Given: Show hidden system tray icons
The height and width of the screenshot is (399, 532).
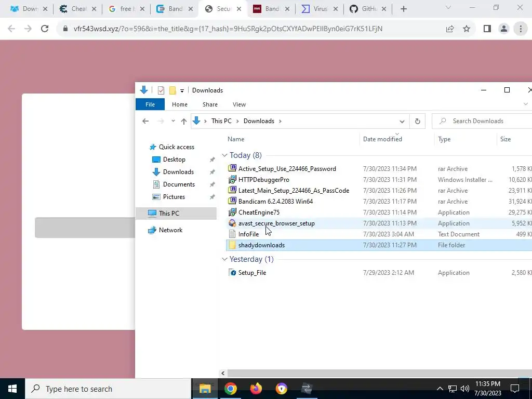Looking at the screenshot, I should click(x=440, y=389).
